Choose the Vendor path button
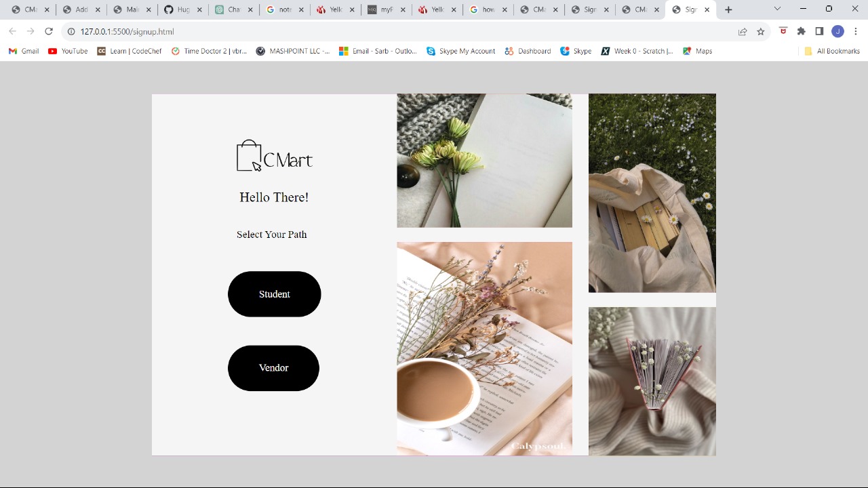 (x=273, y=368)
